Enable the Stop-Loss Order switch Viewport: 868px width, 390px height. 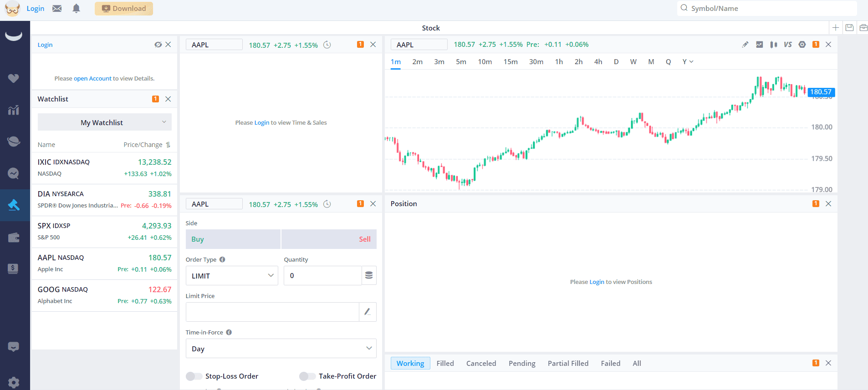[x=194, y=376]
